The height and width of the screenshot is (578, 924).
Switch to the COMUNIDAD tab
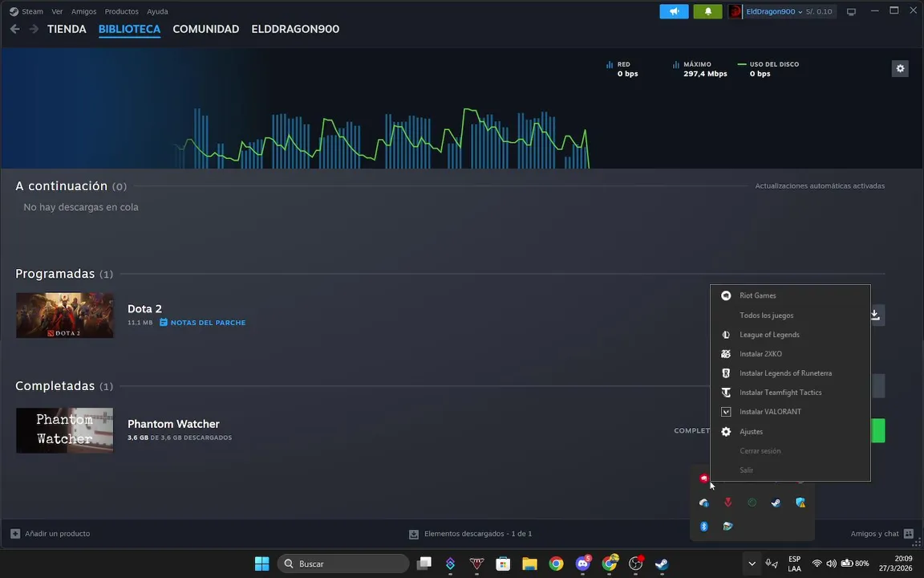(x=205, y=29)
